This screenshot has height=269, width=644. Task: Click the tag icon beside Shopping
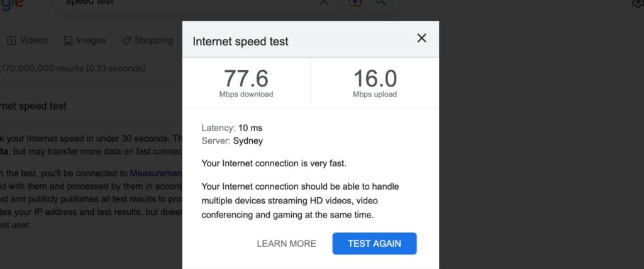pos(126,40)
